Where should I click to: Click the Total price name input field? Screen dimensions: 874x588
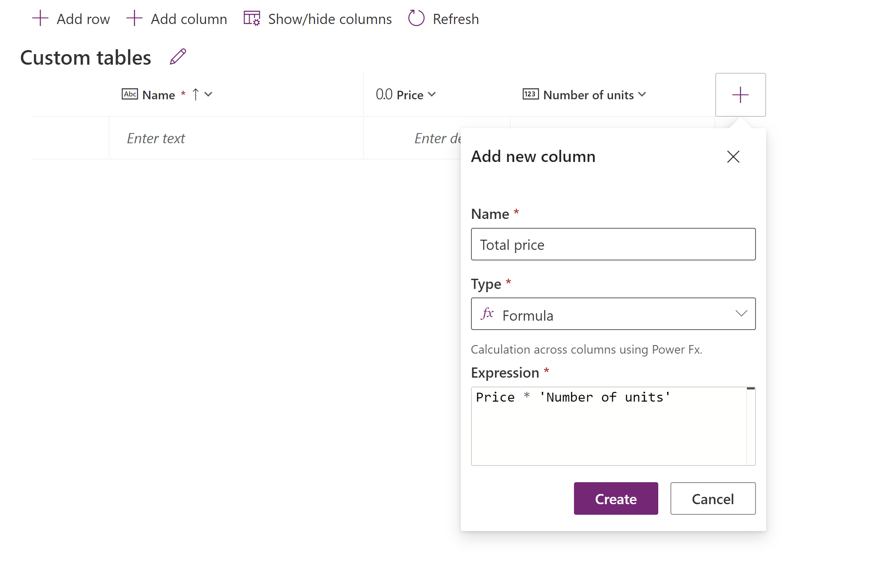613,244
